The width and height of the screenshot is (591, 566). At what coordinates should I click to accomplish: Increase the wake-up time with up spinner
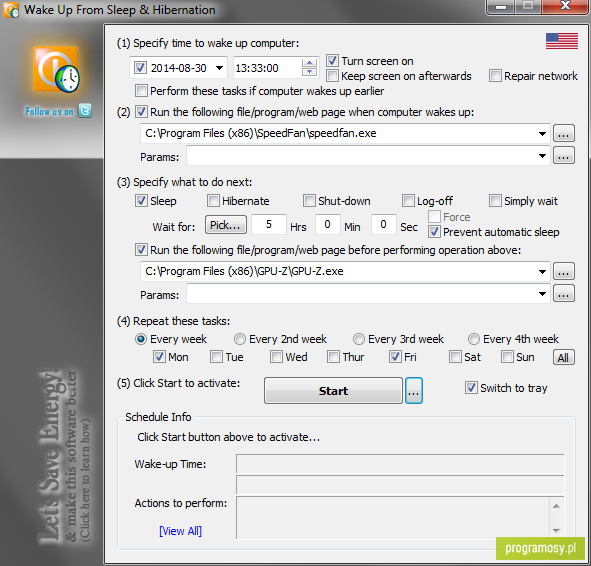click(309, 63)
